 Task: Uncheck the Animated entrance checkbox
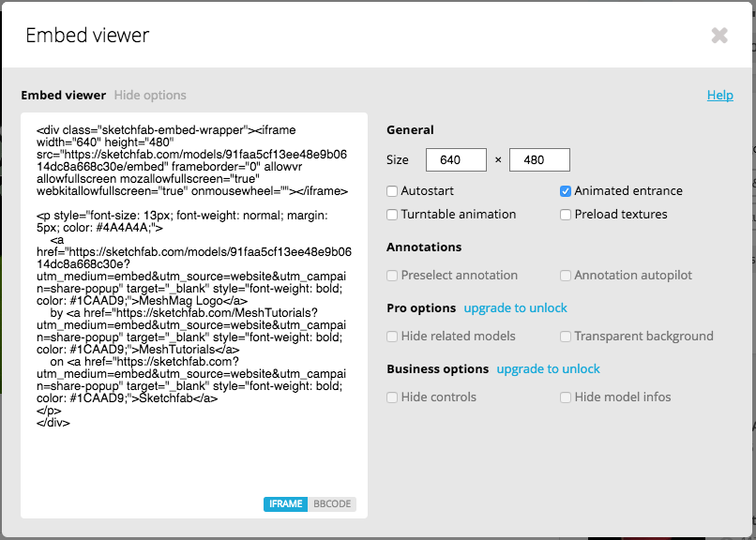click(x=566, y=191)
